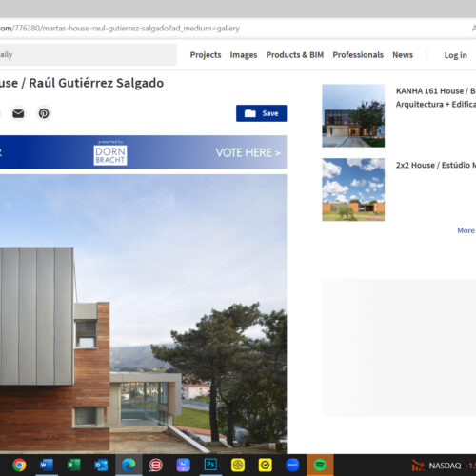Screen dimensions: 476x476
Task: Click the site search field
Action: 88,55
